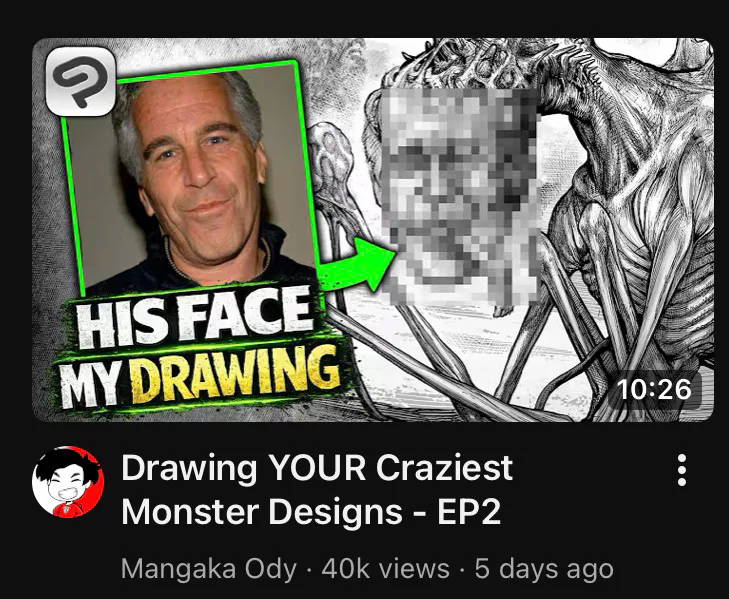Click the 5 days ago upload date
The image size is (729, 599).
click(x=544, y=569)
